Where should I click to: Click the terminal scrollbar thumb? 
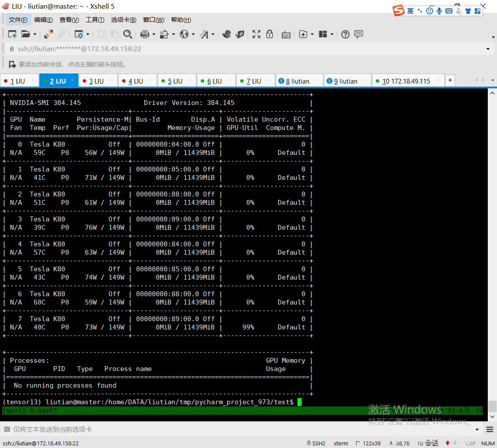click(492, 406)
